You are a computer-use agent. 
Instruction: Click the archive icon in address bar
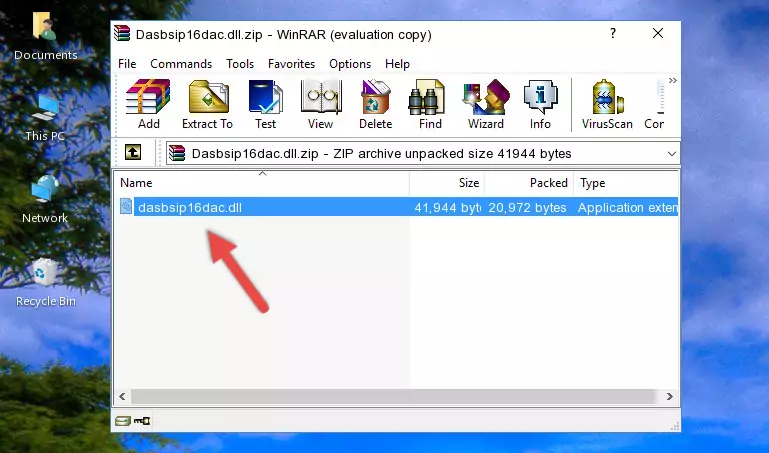pos(177,153)
